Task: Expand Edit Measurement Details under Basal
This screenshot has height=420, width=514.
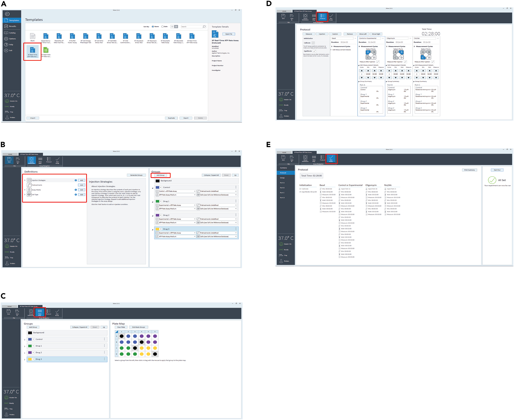Action: pyautogui.click(x=331, y=50)
